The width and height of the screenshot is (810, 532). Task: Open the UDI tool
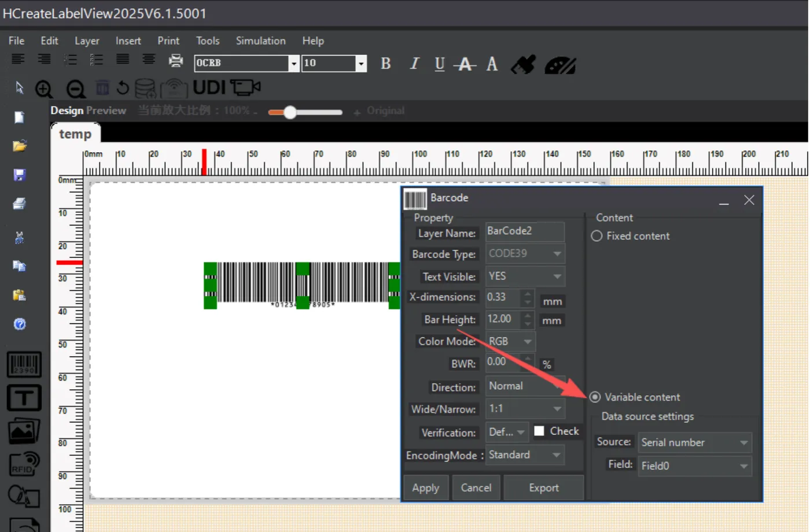coord(209,87)
